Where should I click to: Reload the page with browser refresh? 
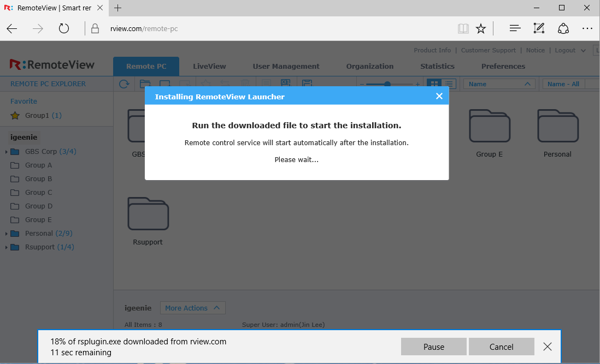coord(63,28)
